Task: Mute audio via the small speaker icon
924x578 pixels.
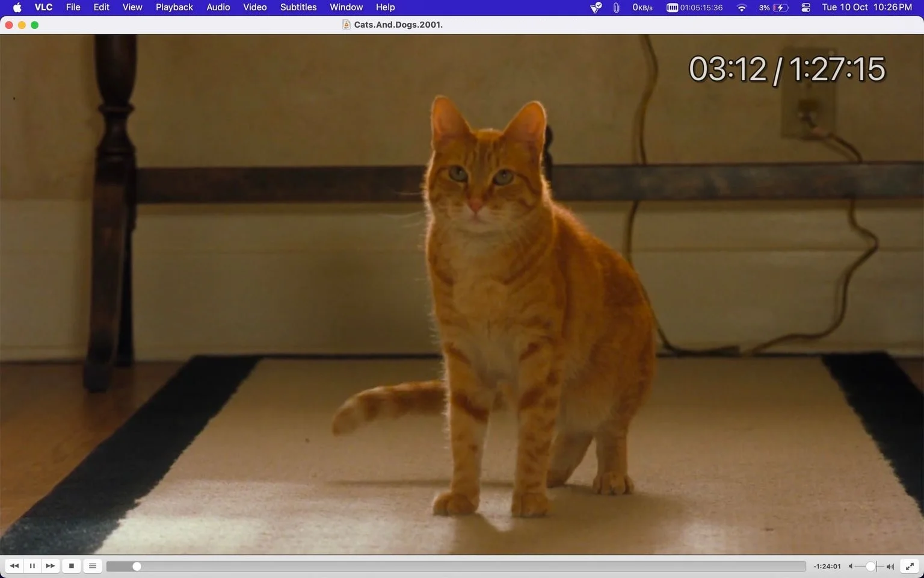Action: pyautogui.click(x=851, y=567)
